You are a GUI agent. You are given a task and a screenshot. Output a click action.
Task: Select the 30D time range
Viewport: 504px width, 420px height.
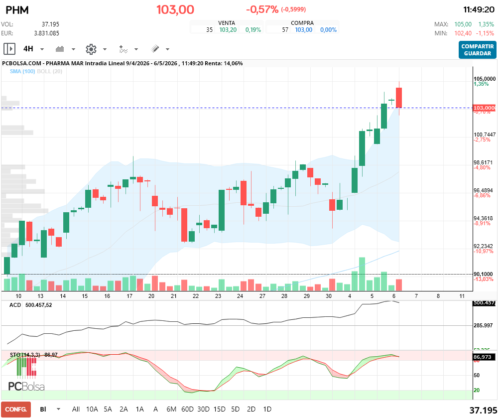pos(204,409)
